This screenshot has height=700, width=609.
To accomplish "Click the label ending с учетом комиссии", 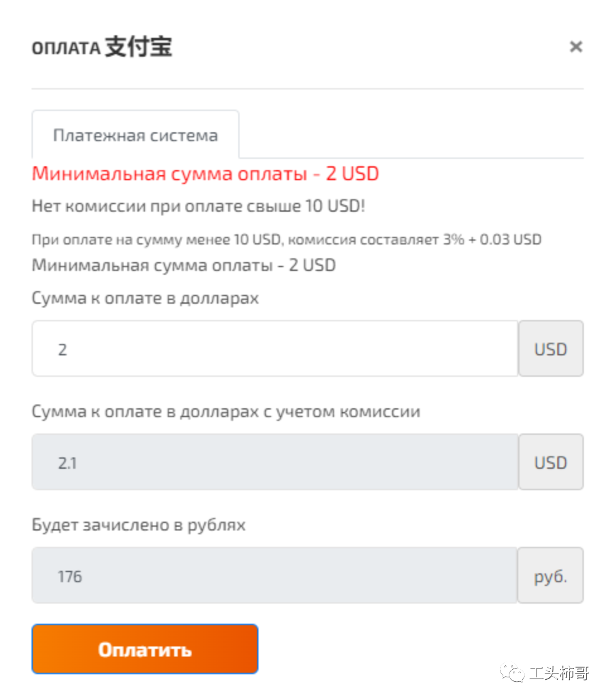I will point(226,411).
